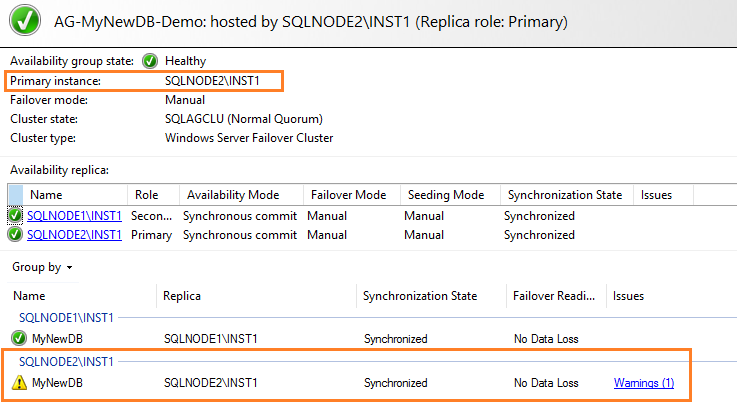Sort replicas by the Role column header
The height and width of the screenshot is (408, 737).
tap(146, 195)
